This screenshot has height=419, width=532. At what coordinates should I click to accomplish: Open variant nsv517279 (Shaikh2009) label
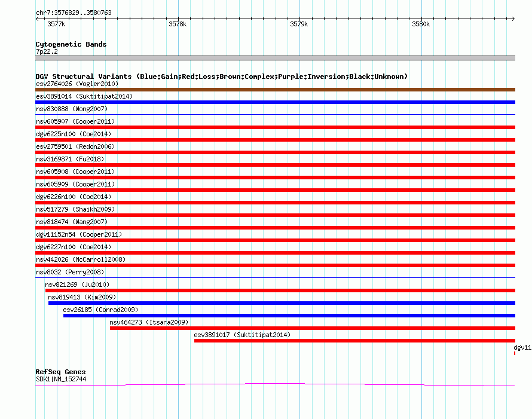click(x=75, y=209)
